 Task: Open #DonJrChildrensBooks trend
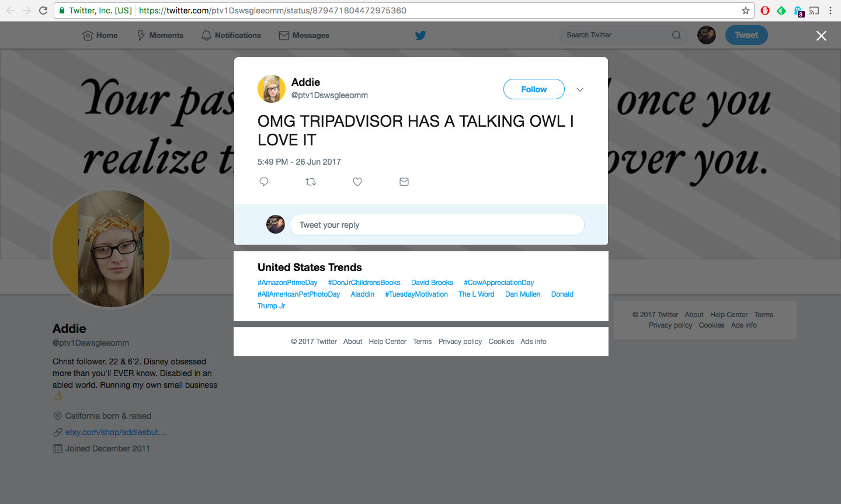[x=364, y=283]
